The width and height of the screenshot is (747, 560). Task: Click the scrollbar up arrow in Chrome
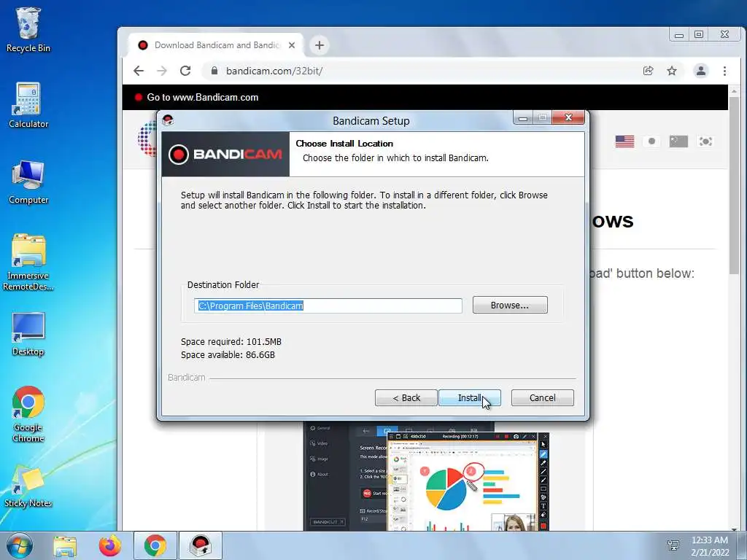click(734, 90)
